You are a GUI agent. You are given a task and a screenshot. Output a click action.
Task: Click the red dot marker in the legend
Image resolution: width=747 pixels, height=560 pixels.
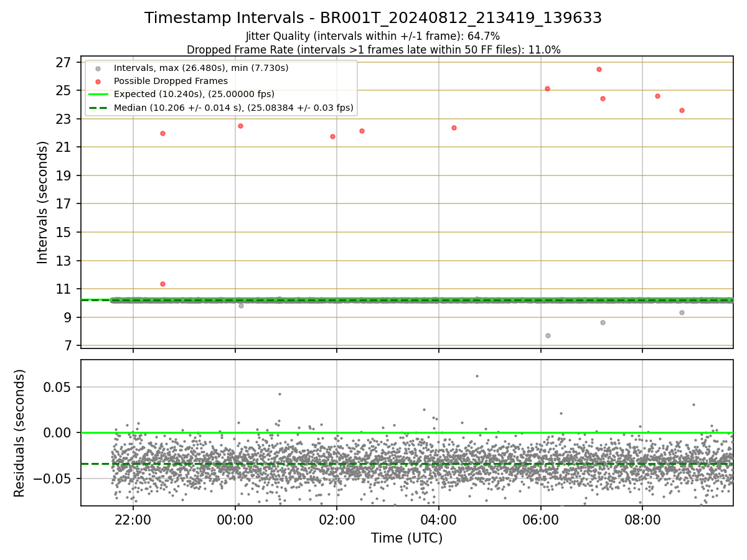coord(98,82)
